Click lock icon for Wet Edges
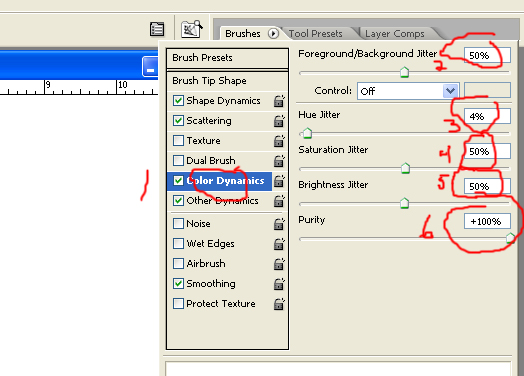The width and height of the screenshot is (524, 376). coord(279,244)
